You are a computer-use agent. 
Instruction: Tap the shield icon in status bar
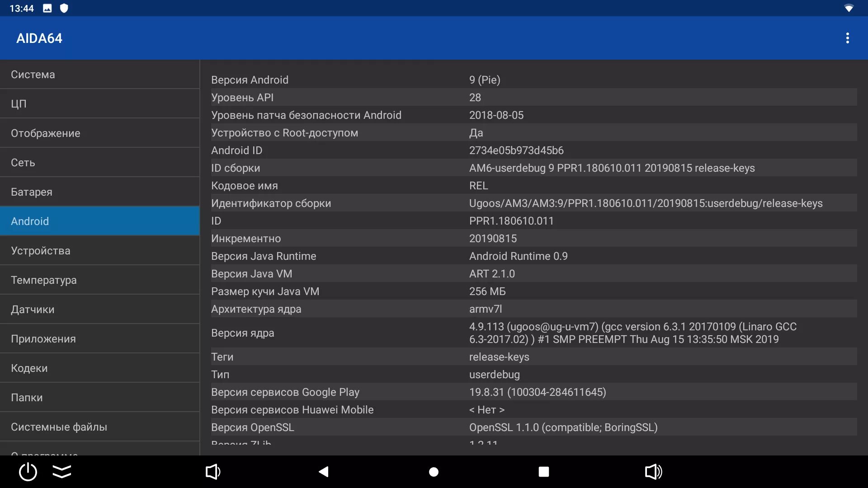point(64,8)
